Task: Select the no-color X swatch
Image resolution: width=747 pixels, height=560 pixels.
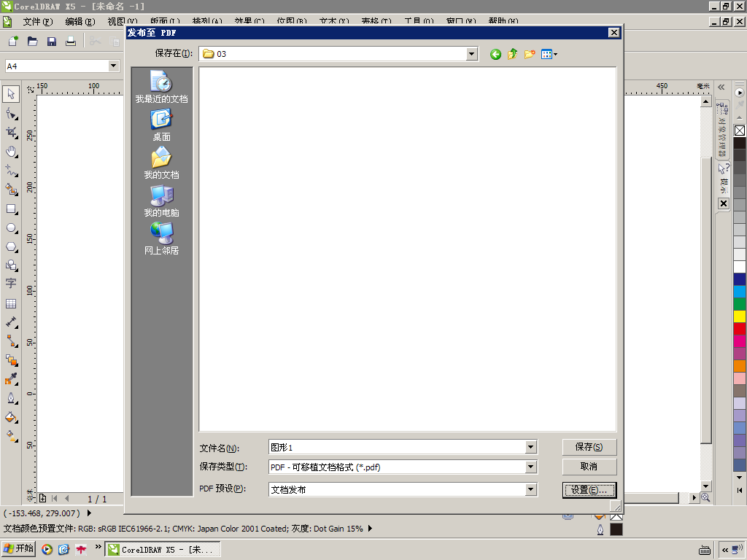Action: tap(740, 131)
